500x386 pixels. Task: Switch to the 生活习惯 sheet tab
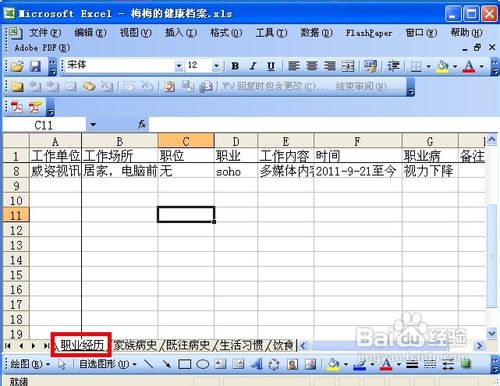click(x=241, y=345)
